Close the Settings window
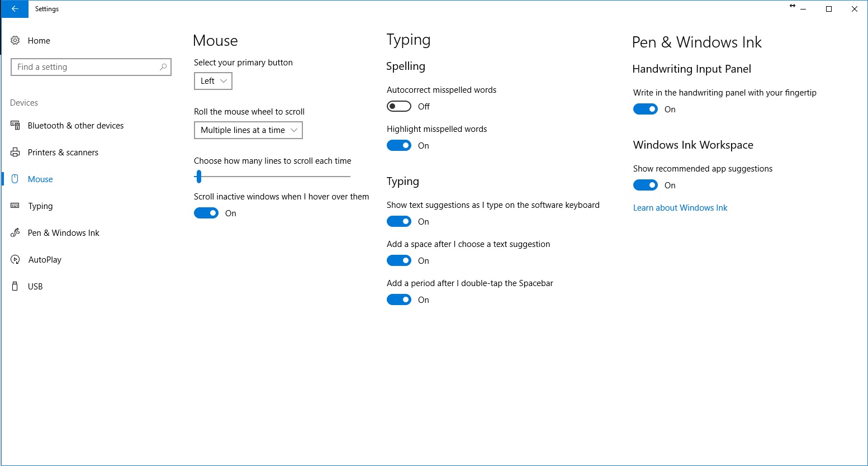 [x=855, y=9]
